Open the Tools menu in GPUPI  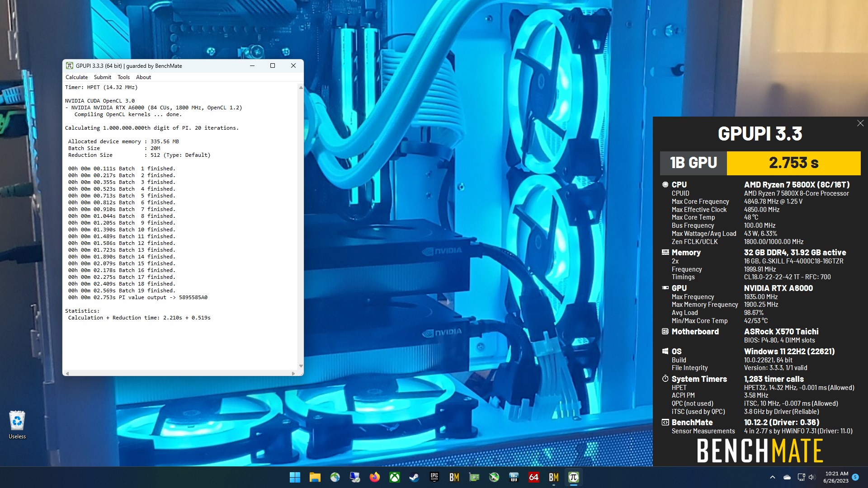123,77
